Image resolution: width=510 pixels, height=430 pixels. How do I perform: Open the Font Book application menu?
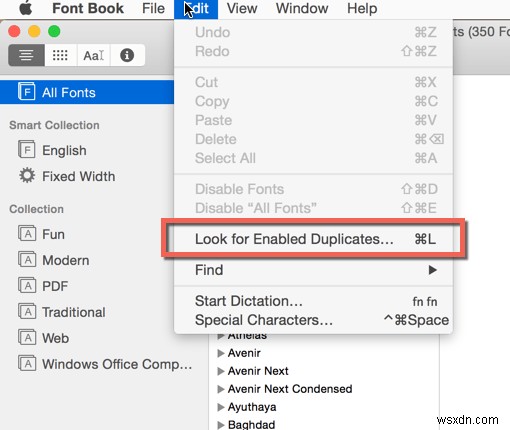tap(88, 8)
